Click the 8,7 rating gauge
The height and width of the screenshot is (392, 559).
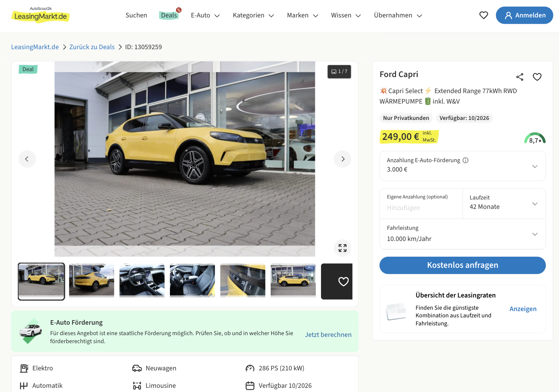(535, 138)
